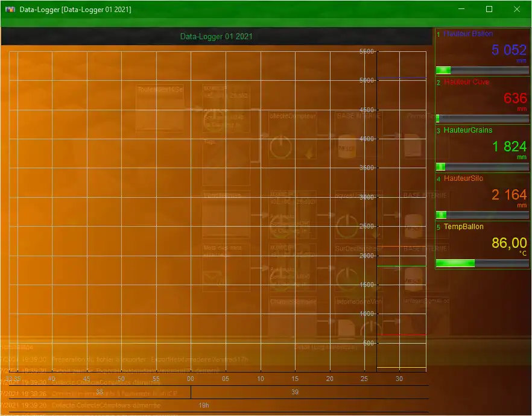This screenshot has width=532, height=416.
Task: Click the 'mm' unit under Hauteur Ballon
Action: tap(522, 61)
